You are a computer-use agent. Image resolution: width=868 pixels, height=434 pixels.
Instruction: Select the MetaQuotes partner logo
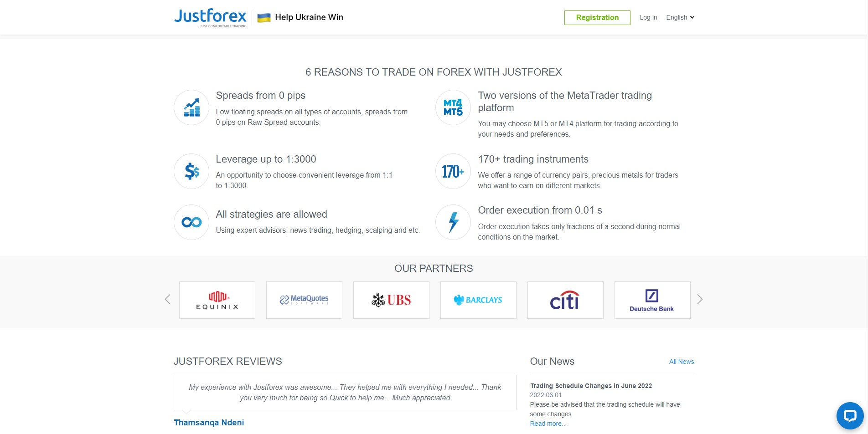(304, 300)
